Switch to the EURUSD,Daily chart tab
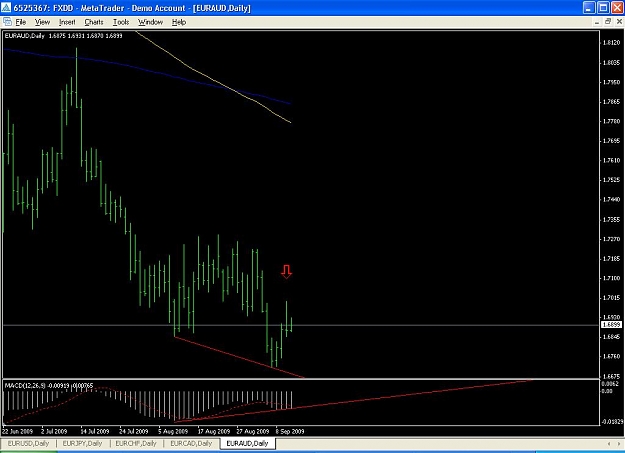Screen dimensions: 625x453 28,443
